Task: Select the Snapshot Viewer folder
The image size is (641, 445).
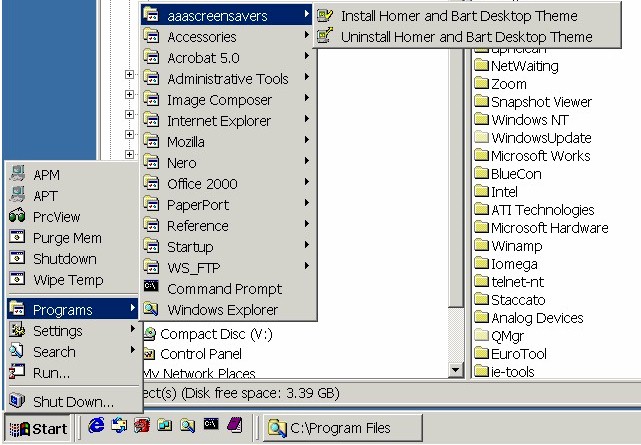Action: click(x=533, y=102)
